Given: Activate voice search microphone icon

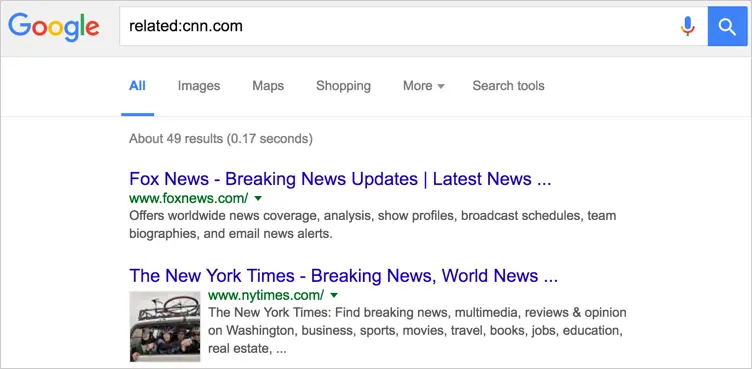Looking at the screenshot, I should point(688,26).
